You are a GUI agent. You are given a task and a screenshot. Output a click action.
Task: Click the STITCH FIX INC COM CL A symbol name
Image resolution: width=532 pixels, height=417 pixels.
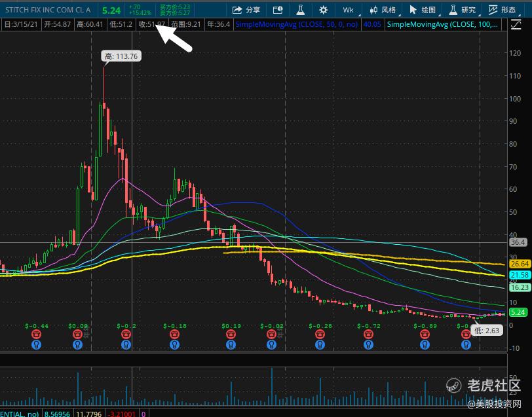[x=48, y=10]
